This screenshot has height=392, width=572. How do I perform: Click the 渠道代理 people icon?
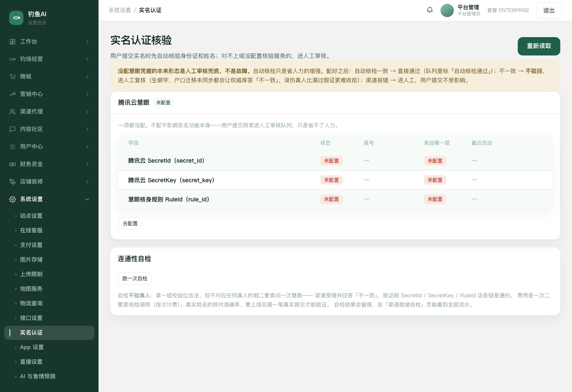point(13,112)
